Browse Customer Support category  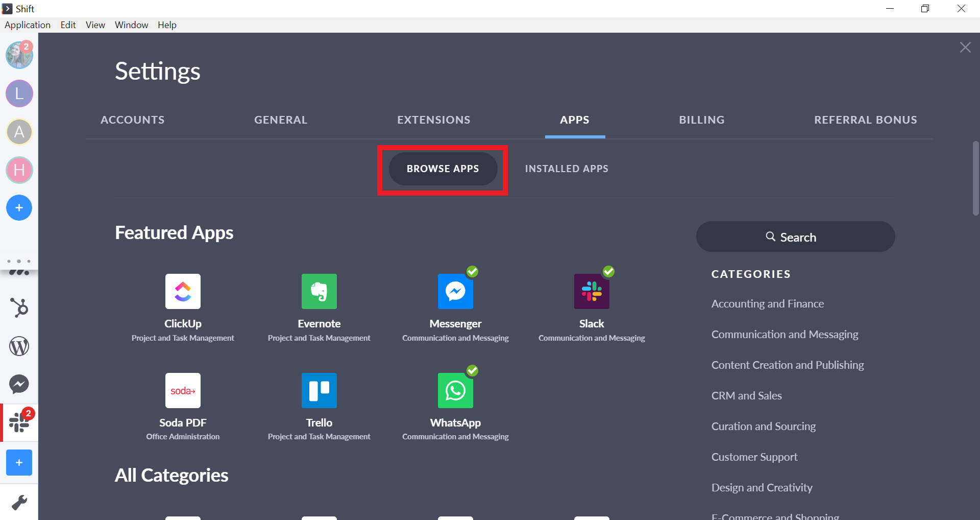pyautogui.click(x=754, y=457)
